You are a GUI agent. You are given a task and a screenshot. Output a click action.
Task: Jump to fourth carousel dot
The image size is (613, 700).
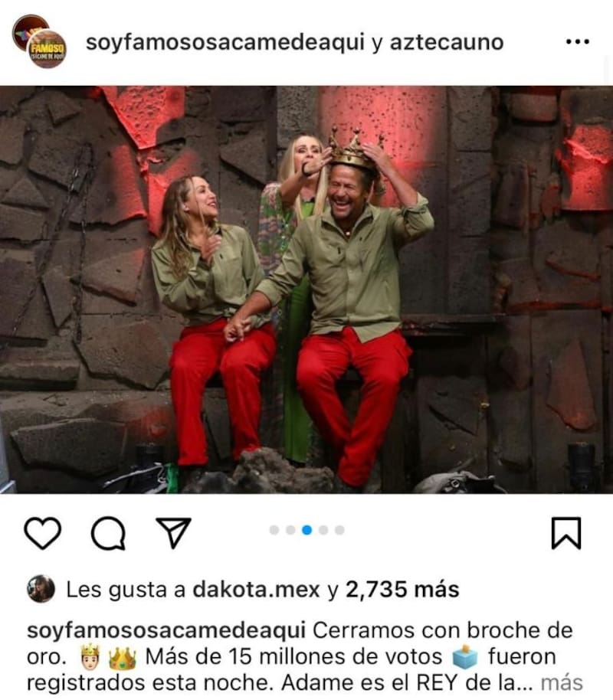point(323,530)
